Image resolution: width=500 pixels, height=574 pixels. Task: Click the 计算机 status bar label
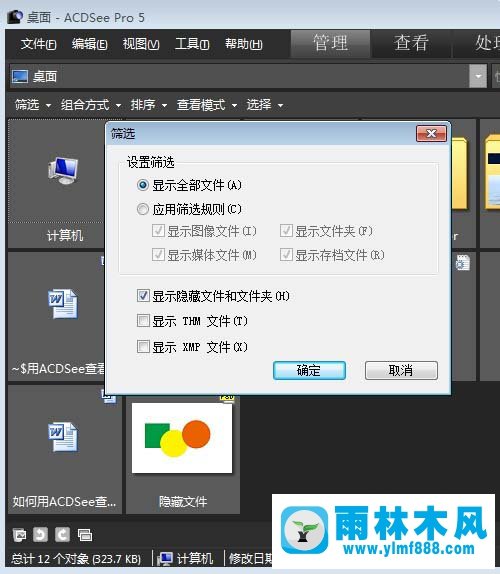(x=194, y=559)
